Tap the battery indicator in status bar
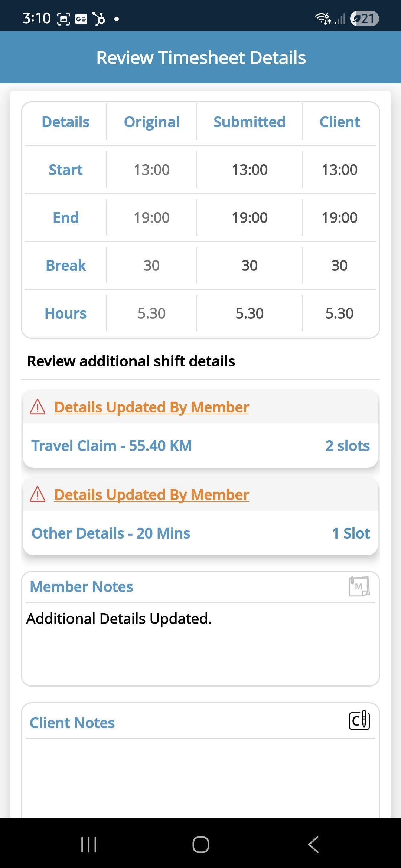The width and height of the screenshot is (401, 868). pyautogui.click(x=364, y=19)
